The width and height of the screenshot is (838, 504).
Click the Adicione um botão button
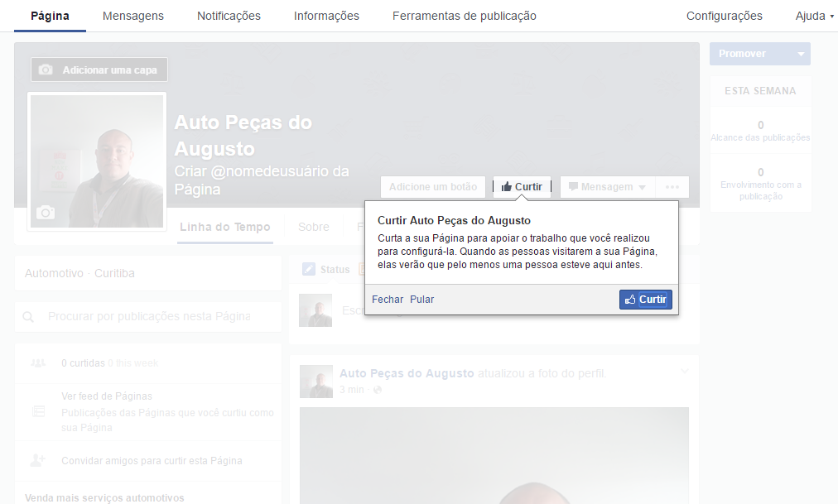(433, 187)
